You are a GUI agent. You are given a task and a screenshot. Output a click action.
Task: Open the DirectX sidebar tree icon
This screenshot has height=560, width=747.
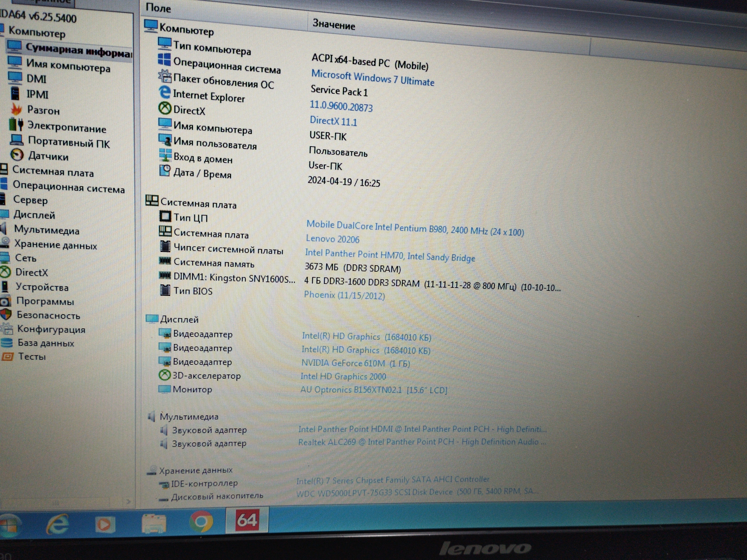click(x=5, y=272)
